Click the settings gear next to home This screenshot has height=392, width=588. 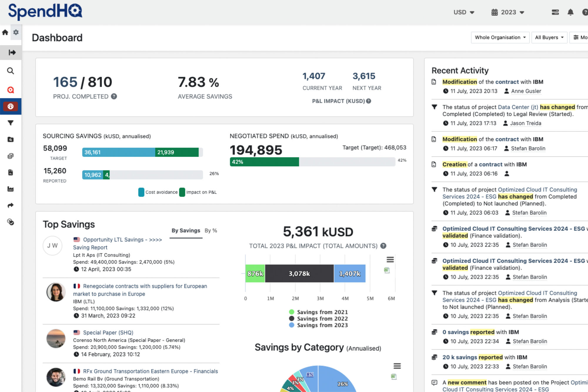coord(16,33)
